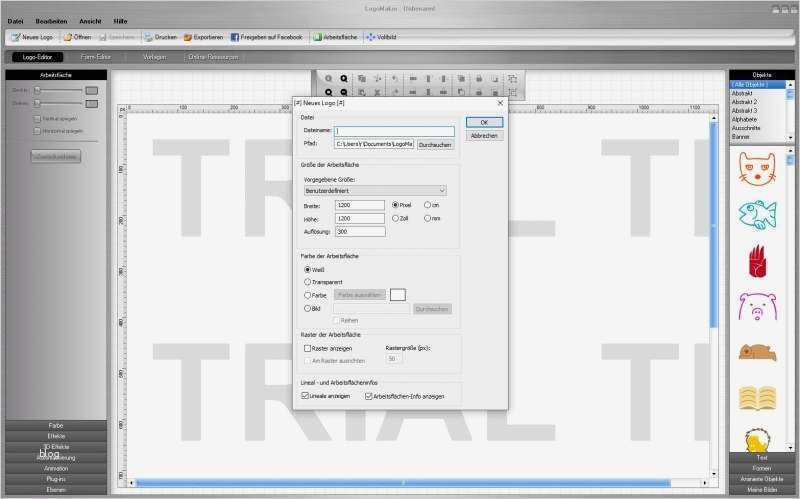800x499 pixels.
Task: Click the Dateiname input field
Action: [x=394, y=131]
